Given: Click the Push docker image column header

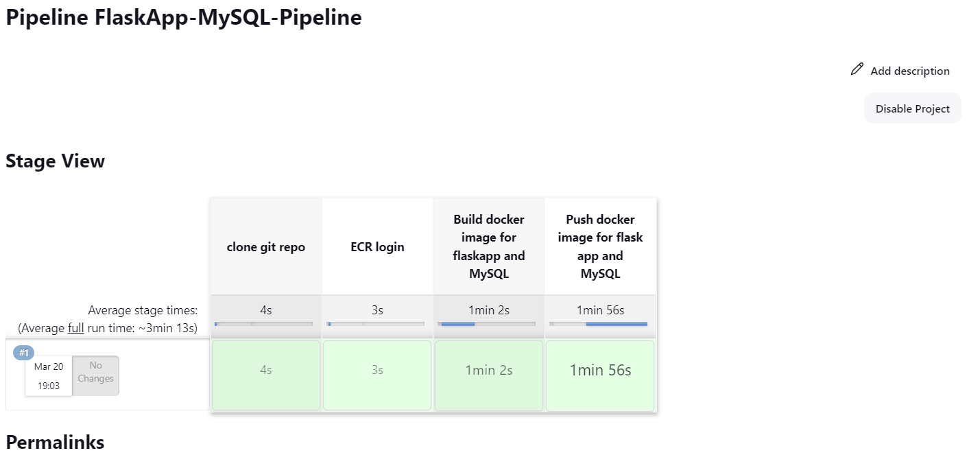Looking at the screenshot, I should point(600,246).
